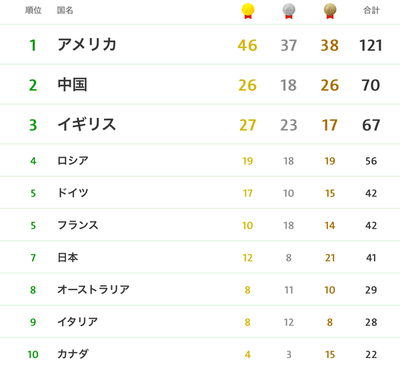Open the イギリス country row
The image size is (400, 368).
point(200,125)
